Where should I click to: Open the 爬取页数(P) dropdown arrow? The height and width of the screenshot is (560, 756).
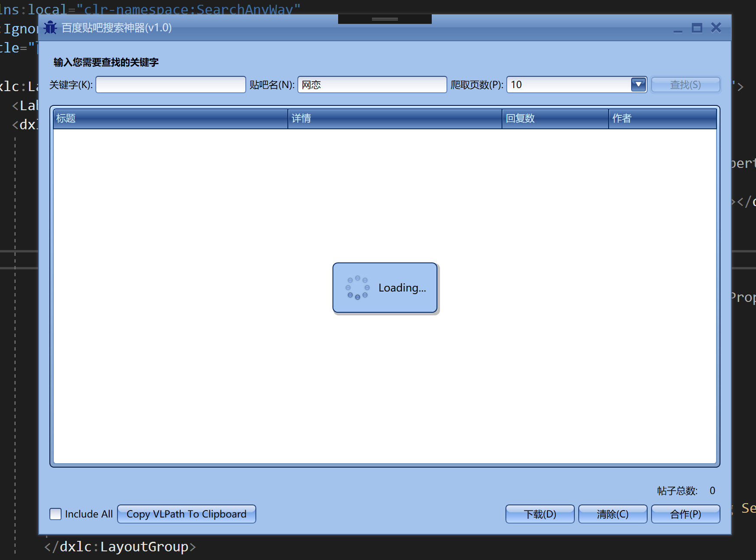pyautogui.click(x=639, y=85)
